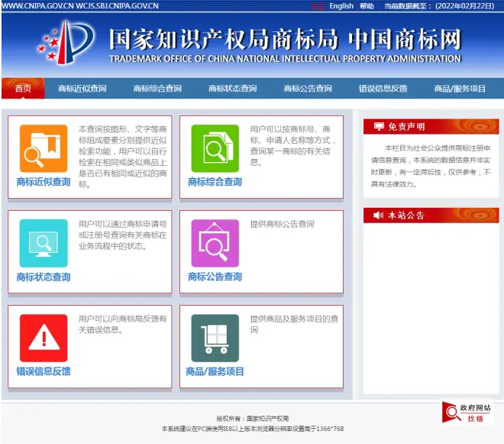Open the 帮助 help link
Image resolution: width=504 pixels, height=444 pixels.
(x=367, y=6)
